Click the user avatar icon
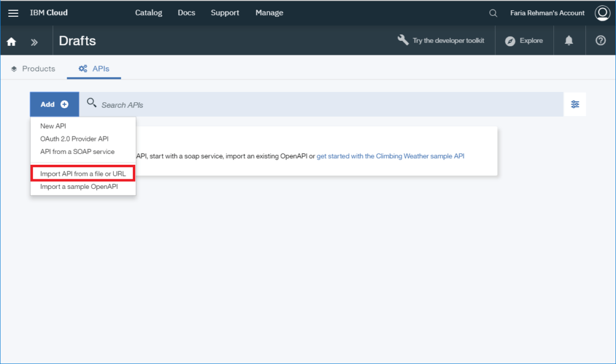Image resolution: width=616 pixels, height=364 pixels. coord(602,13)
